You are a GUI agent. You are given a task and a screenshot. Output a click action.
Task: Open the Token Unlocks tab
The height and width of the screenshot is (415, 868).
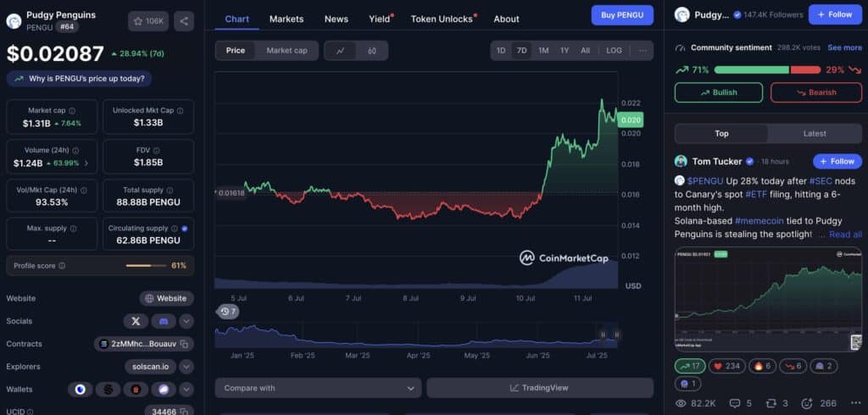tap(442, 19)
